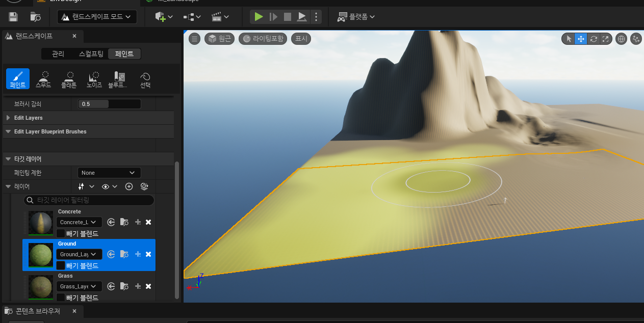Toggle 빼기 블렌드 checkbox for Grass
Viewport: 644px width, 323px height.
(61, 298)
